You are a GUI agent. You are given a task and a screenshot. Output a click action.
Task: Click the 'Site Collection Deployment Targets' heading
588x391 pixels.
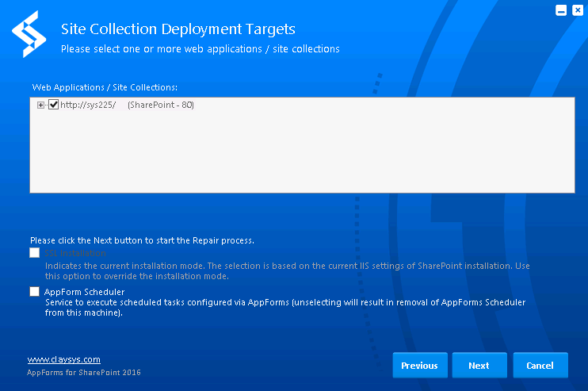(x=178, y=29)
